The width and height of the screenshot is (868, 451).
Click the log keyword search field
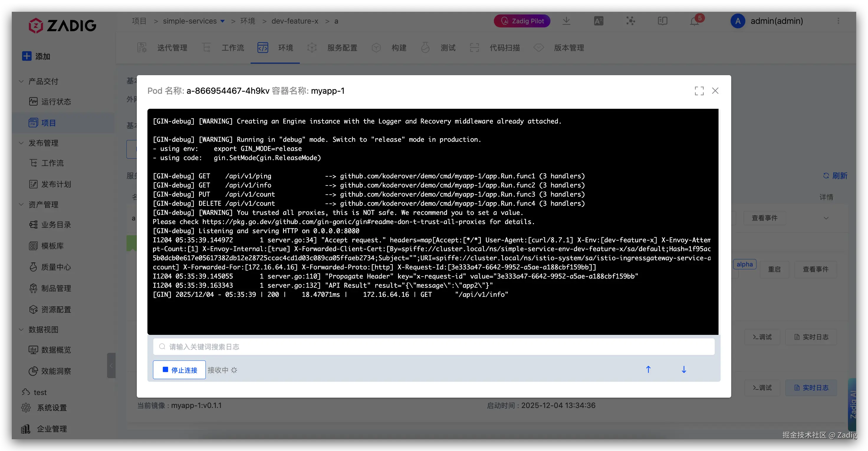coord(434,347)
